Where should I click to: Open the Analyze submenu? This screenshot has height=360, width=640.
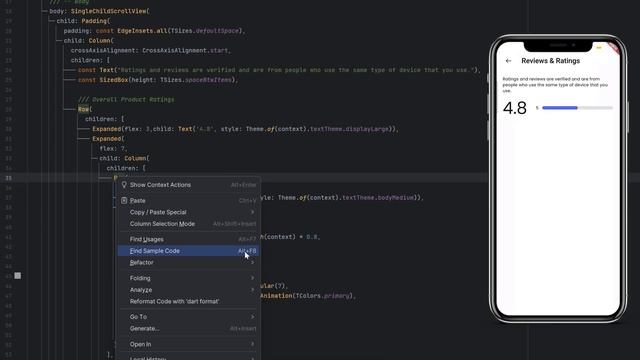188,290
